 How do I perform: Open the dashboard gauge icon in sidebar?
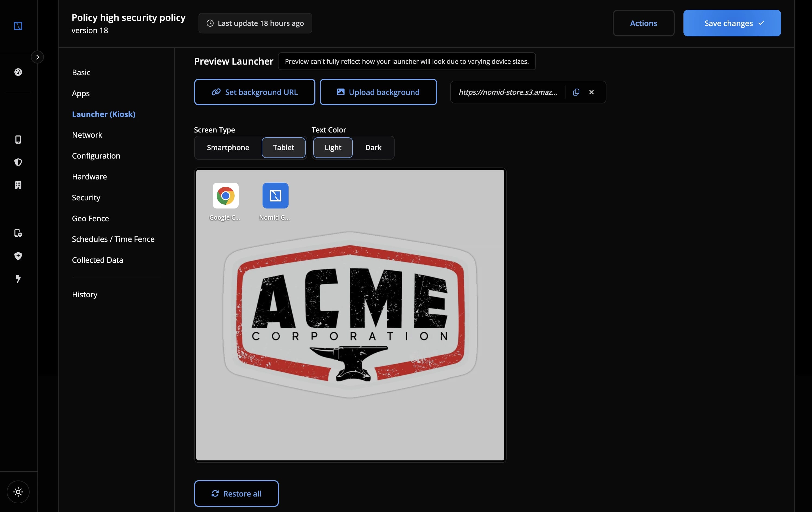[18, 72]
